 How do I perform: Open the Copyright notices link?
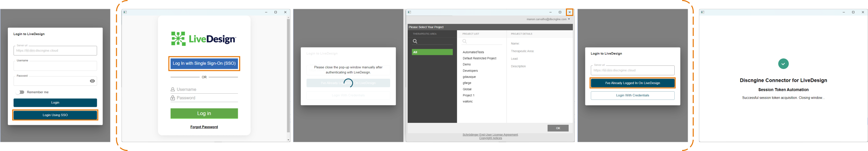click(491, 138)
